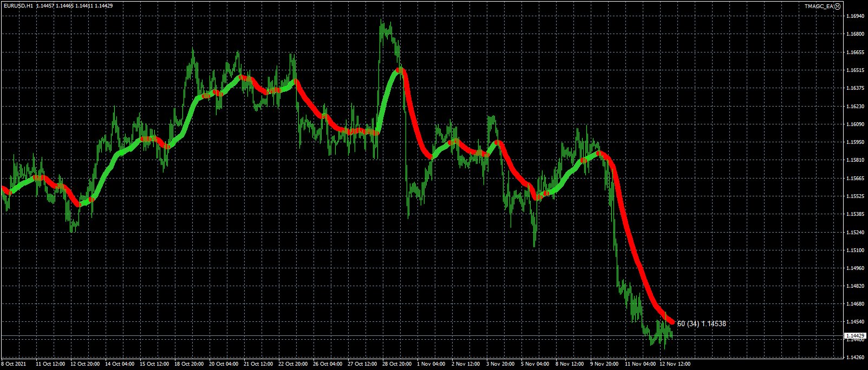Click the 18 Oct 20:00 time label
The width and height of the screenshot is (868, 370).
[x=189, y=364]
